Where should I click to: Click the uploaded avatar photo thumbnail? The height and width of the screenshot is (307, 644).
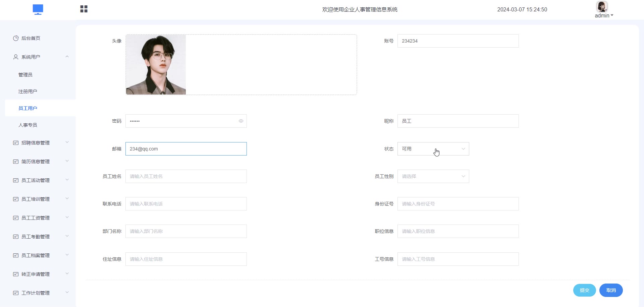[x=156, y=65]
